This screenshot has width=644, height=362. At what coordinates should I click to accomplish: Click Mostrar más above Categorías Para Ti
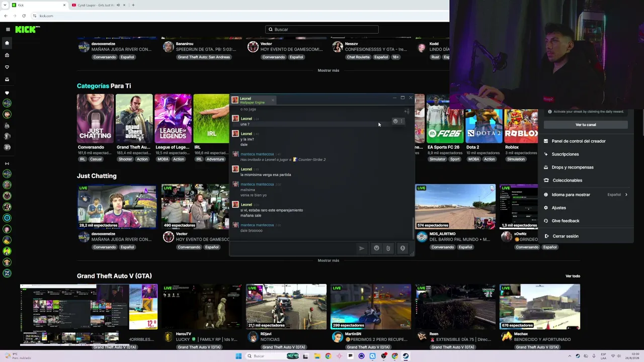[328, 70]
